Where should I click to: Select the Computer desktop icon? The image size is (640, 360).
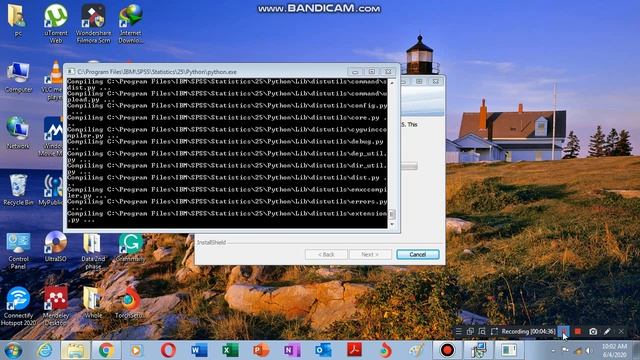pos(18,78)
